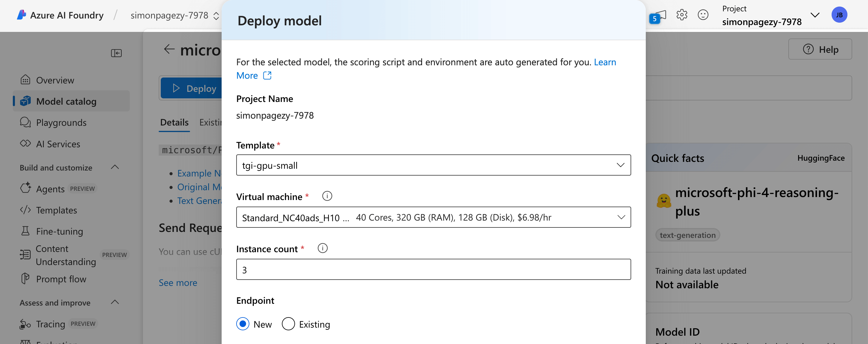This screenshot has width=868, height=344.
Task: Click the Overview home icon
Action: point(25,80)
